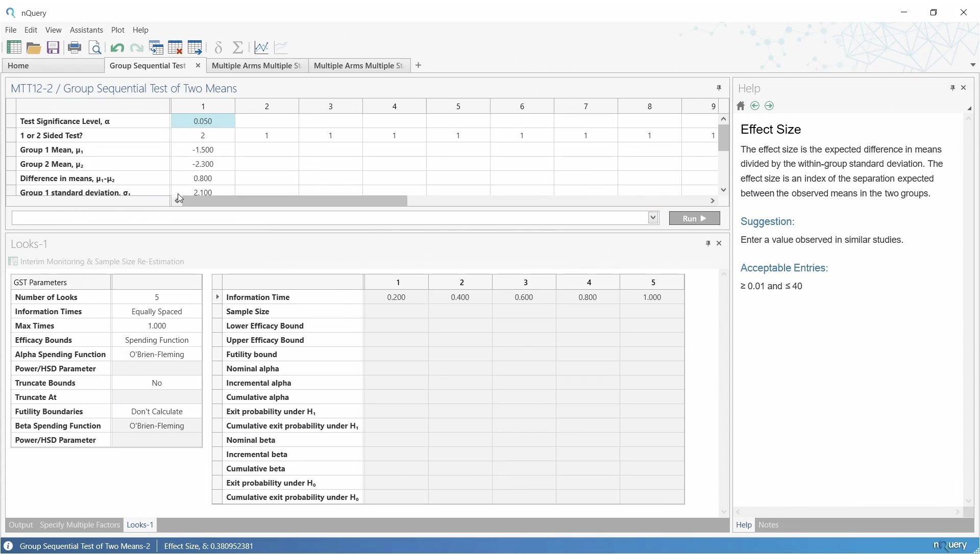980x554 pixels.
Task: Toggle the pin on the MTT12-2 table panel
Action: (719, 88)
